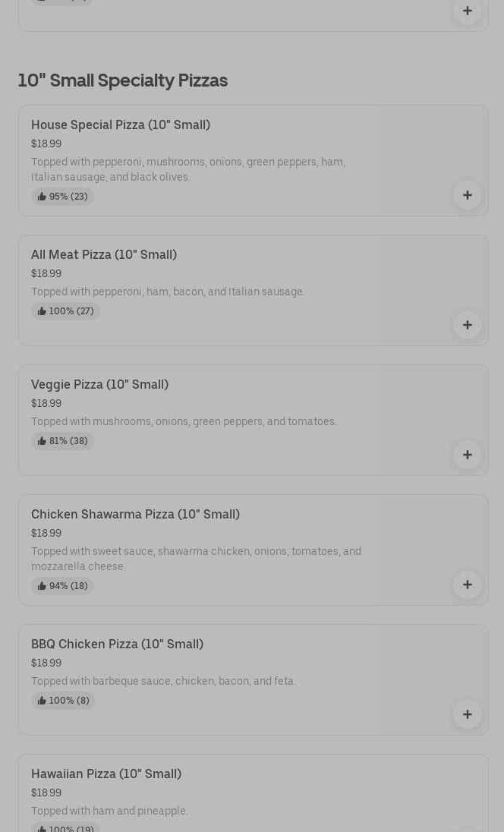Add Chicken Shawarma Pizza to order
This screenshot has width=504, height=832.
468,585
